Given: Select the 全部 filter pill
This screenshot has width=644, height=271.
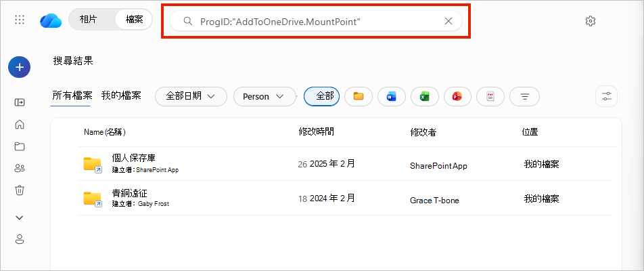Looking at the screenshot, I should [321, 97].
